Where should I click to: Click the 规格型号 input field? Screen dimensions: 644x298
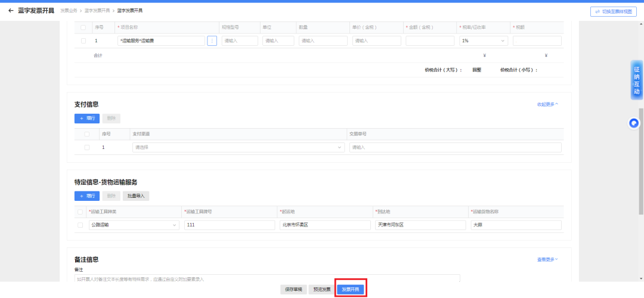pos(240,41)
